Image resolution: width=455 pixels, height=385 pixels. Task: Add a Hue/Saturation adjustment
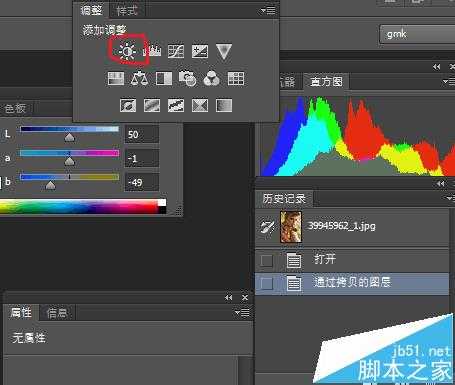pos(116,79)
